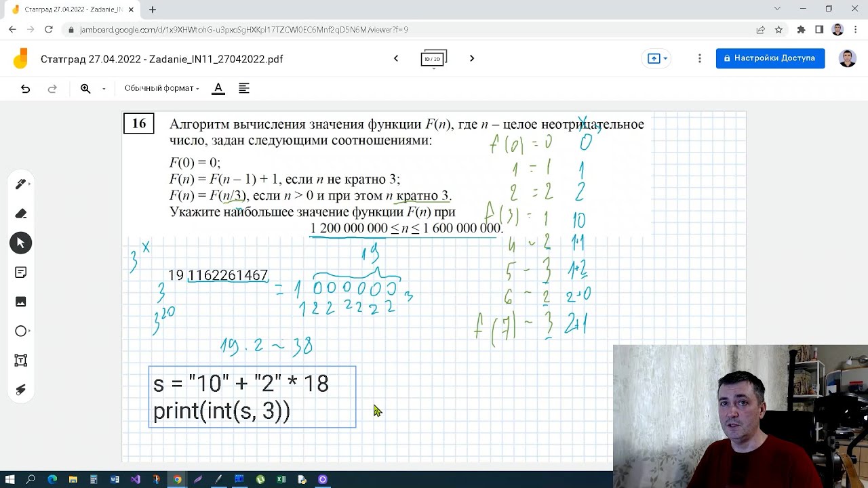Open File Explorer from taskbar
868x488 pixels.
tap(73, 479)
